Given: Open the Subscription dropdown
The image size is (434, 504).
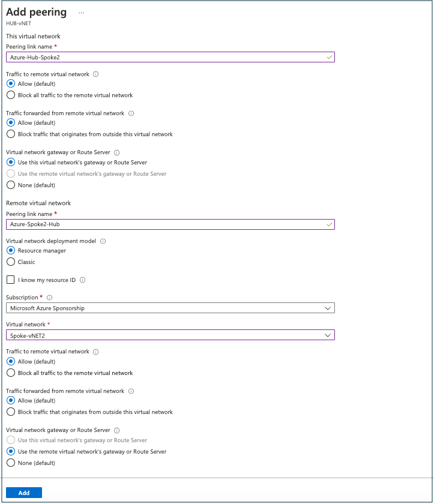Looking at the screenshot, I should [328, 308].
